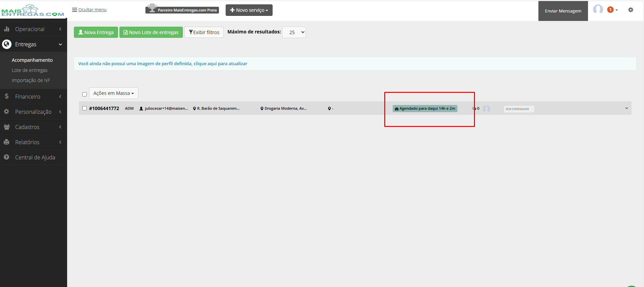
Task: Click the ADM label in the delivery row
Action: tap(129, 108)
